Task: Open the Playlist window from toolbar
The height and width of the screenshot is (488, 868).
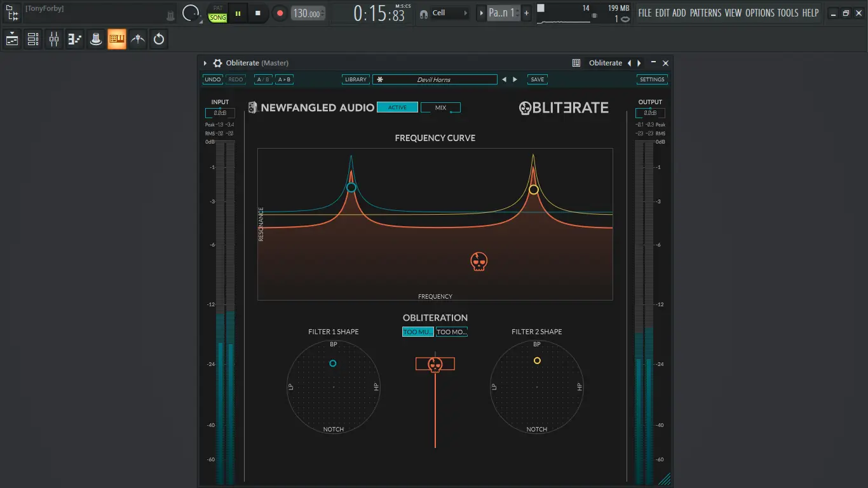Action: pos(12,39)
